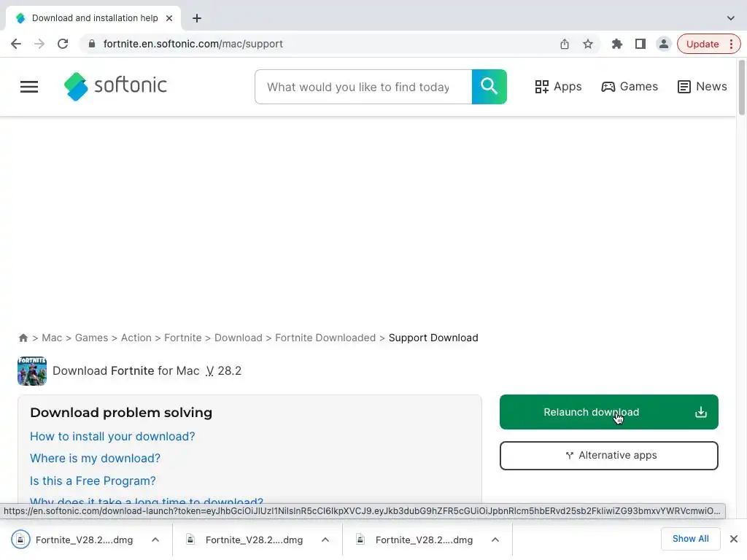Select the Download and installation help tab
Screen dimensions: 747x560
tap(93, 18)
